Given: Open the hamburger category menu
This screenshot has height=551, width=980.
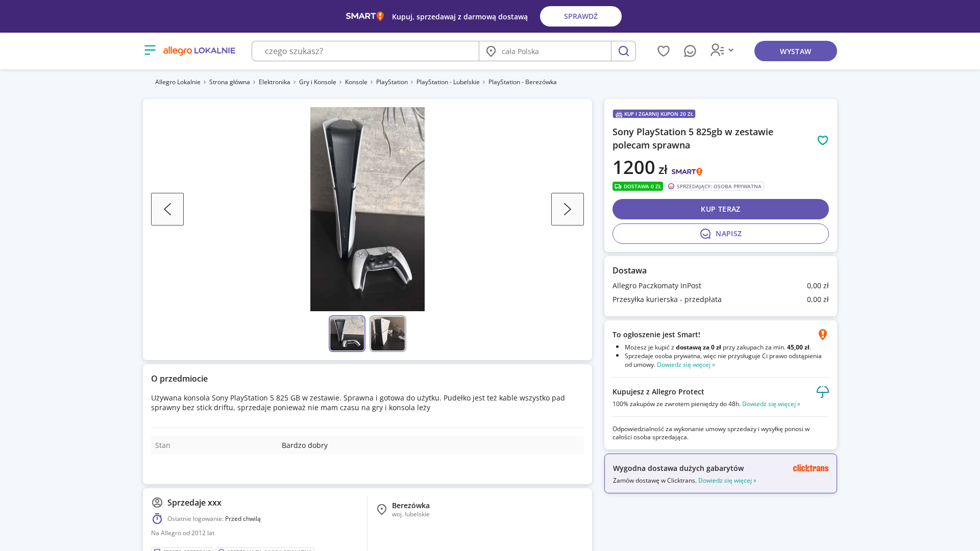Looking at the screenshot, I should point(150,50).
